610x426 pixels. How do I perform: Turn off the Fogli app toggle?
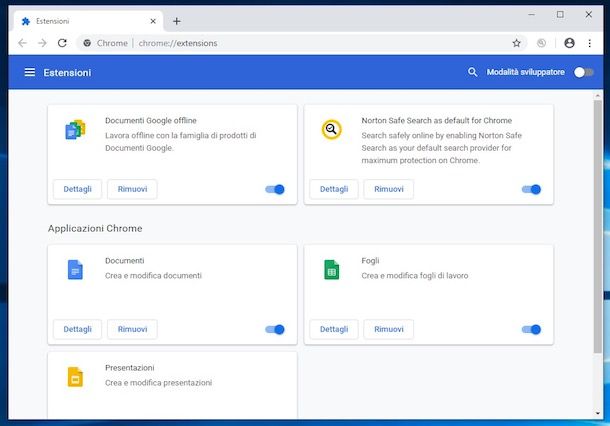[x=531, y=330]
